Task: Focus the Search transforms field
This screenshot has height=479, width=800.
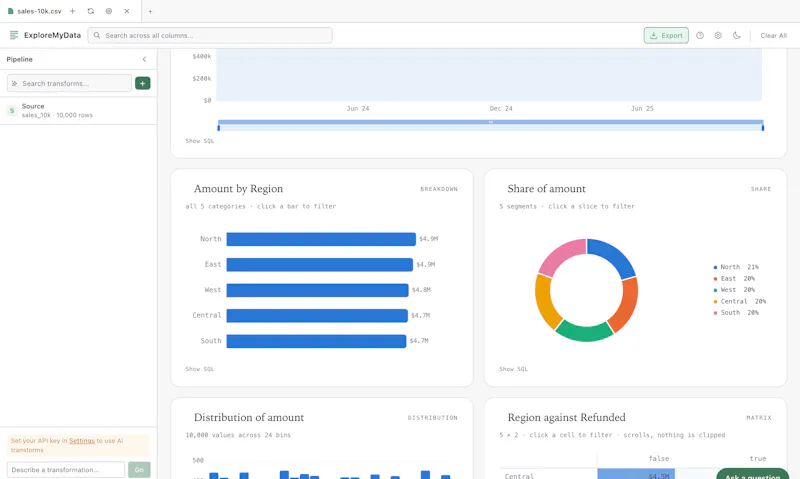Action: 69,83
